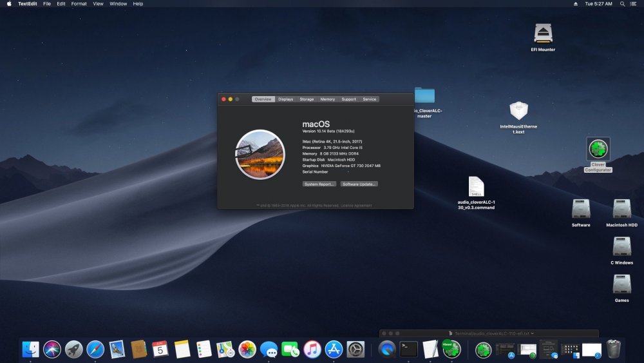Switch to TextEdit icon in Dock

click(430, 350)
